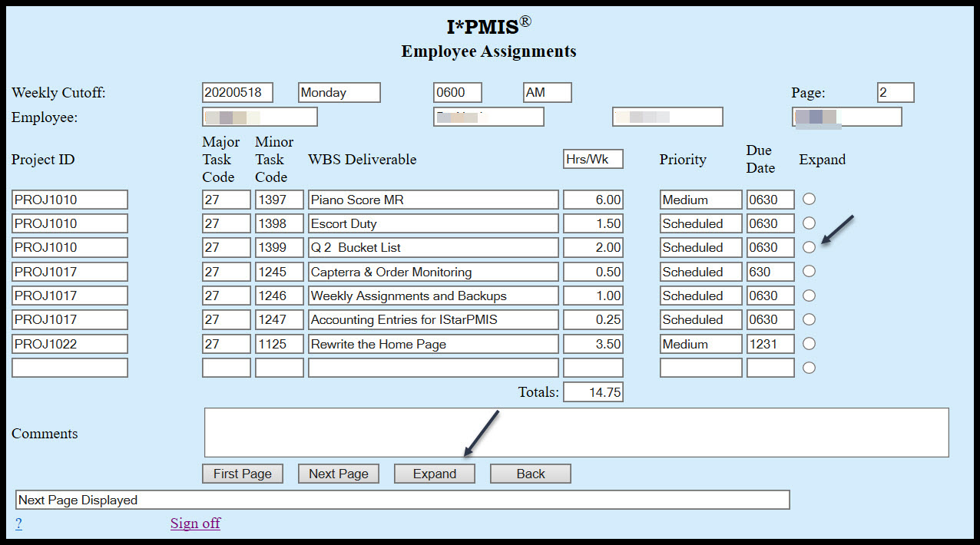Select the Expand radio for Q 2 Bucket List
The image size is (980, 545).
(x=809, y=247)
